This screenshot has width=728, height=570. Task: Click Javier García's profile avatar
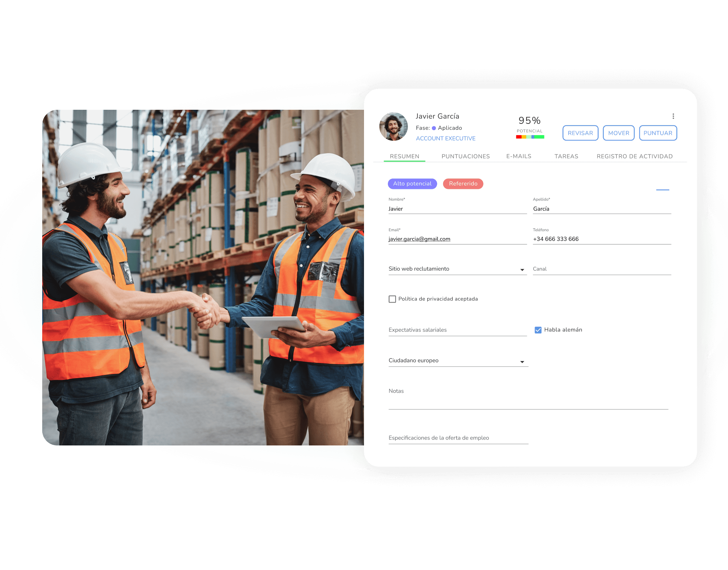[x=394, y=127]
